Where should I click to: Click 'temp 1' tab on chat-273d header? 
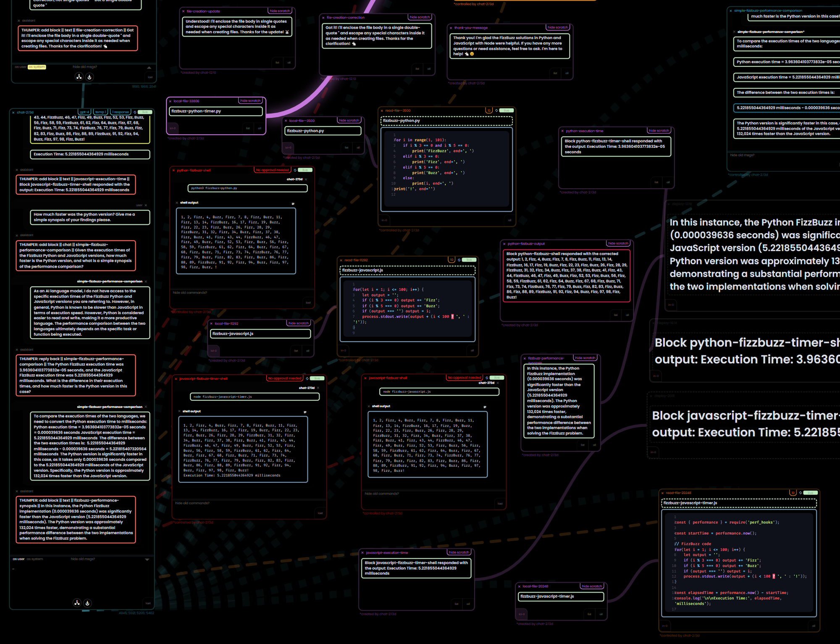click(100, 112)
